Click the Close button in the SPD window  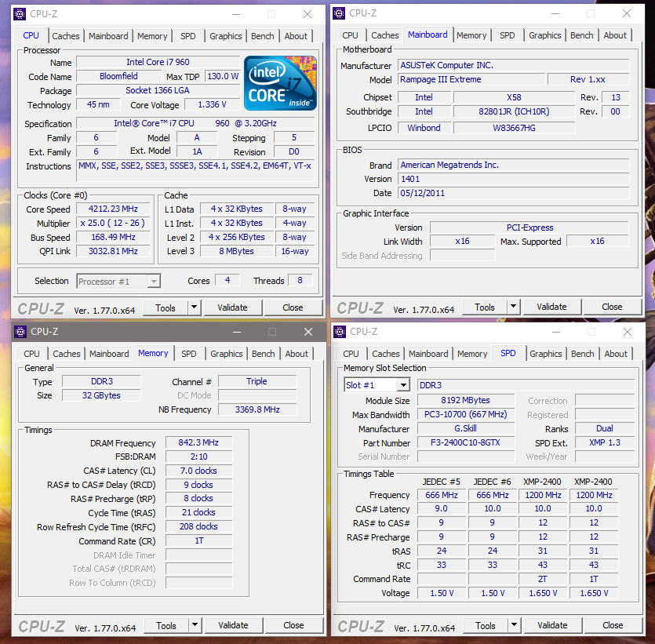pos(613,625)
